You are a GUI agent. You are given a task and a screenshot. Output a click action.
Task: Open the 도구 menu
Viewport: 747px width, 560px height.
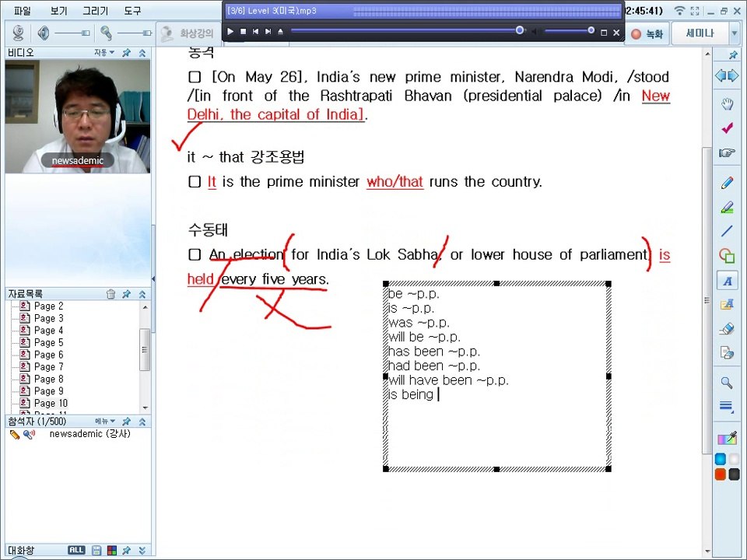pyautogui.click(x=132, y=10)
